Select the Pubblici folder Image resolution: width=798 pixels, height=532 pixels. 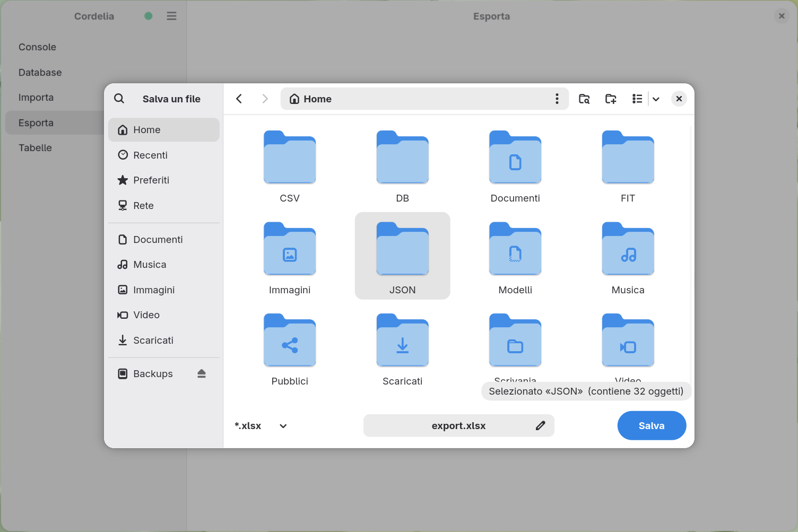pyautogui.click(x=290, y=349)
